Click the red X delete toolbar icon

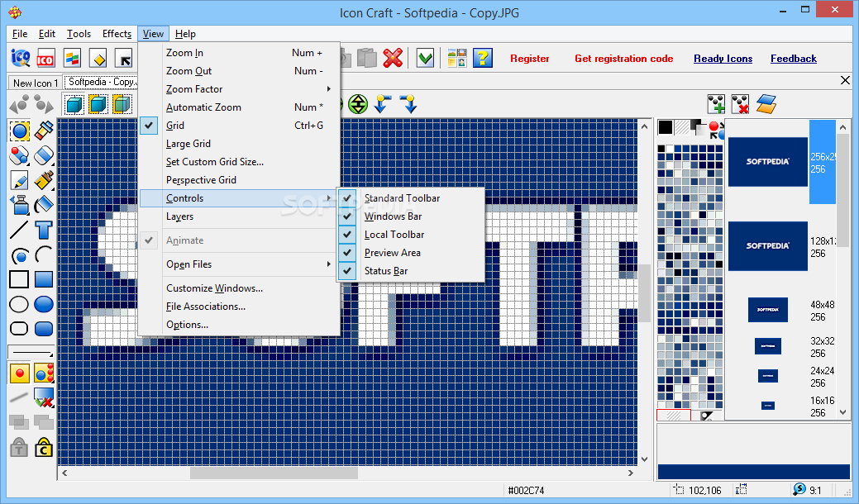pyautogui.click(x=393, y=58)
